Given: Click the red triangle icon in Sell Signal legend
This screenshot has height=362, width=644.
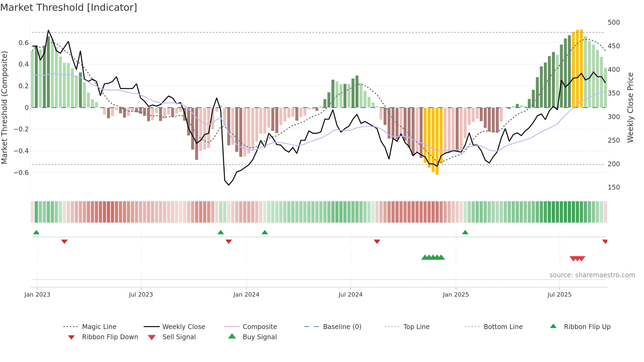Looking at the screenshot, I should 152,337.
